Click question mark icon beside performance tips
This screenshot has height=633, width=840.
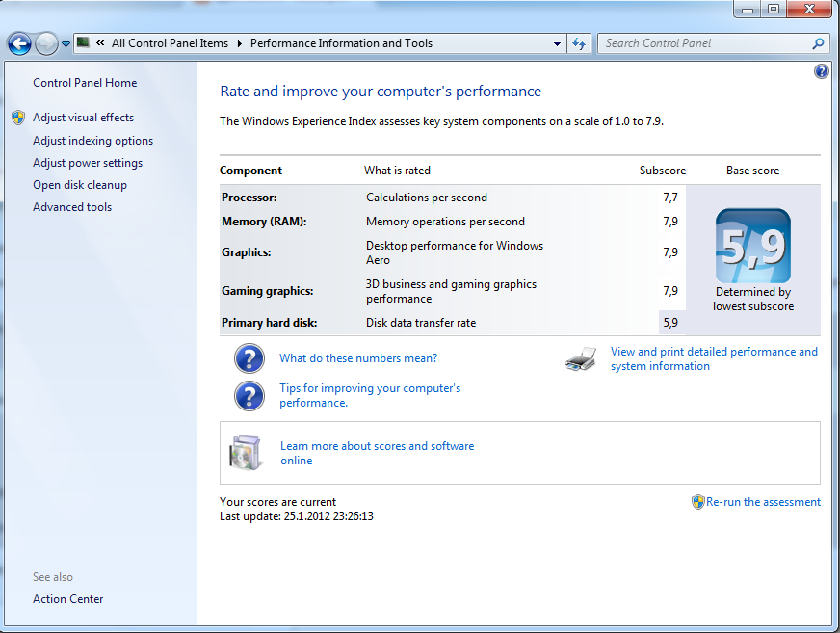pos(249,395)
